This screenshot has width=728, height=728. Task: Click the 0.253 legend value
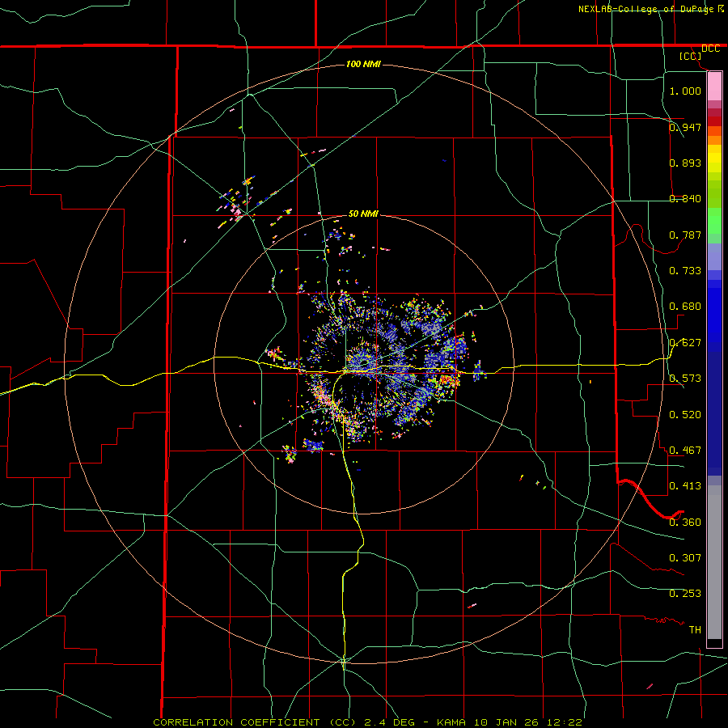(x=685, y=594)
